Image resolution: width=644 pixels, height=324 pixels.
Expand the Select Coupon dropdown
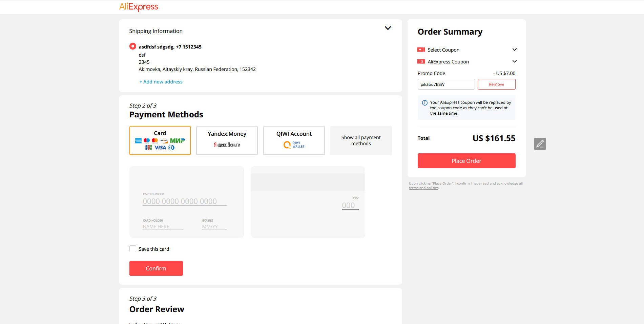click(514, 50)
